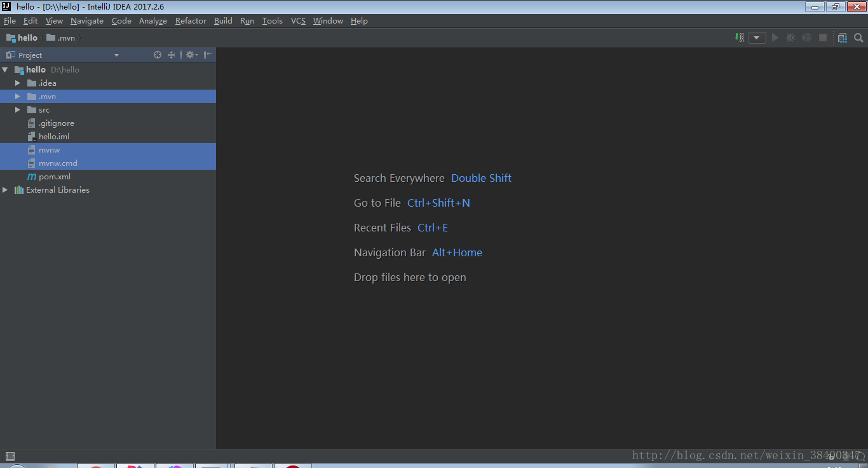Viewport: 868px width, 468px height.
Task: Open the Refactor menu
Action: coord(191,20)
